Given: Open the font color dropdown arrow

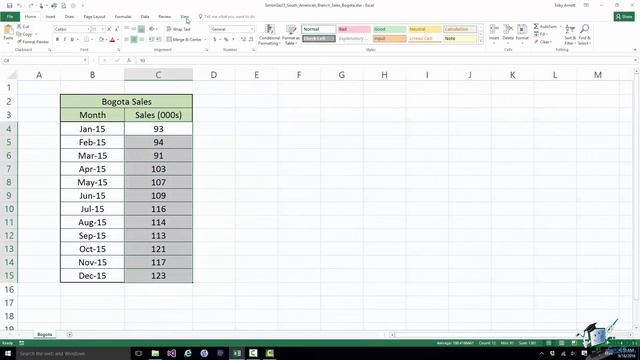Looking at the screenshot, I should [x=118, y=39].
